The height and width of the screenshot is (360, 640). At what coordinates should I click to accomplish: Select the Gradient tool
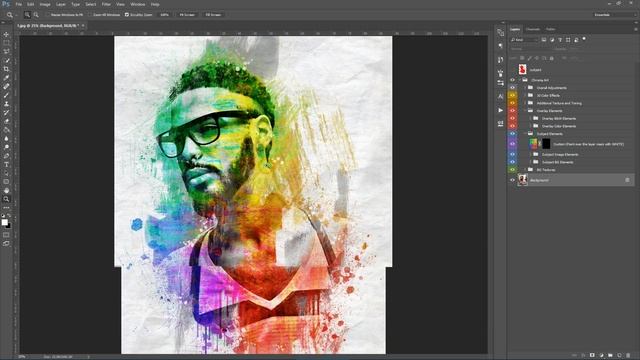(6, 130)
